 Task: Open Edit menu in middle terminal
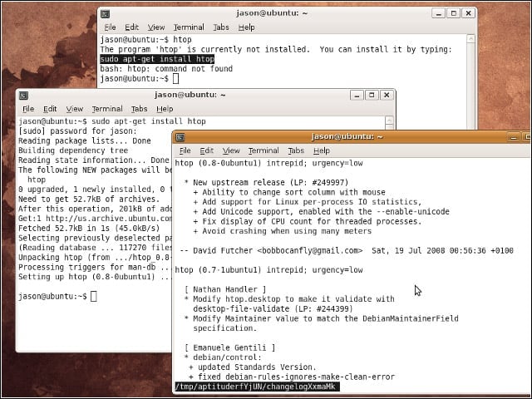tap(50, 109)
